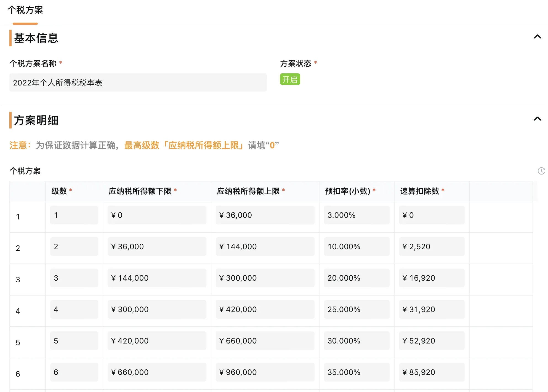Edit the ¥36,000 upper limit in row 1

tap(265, 215)
